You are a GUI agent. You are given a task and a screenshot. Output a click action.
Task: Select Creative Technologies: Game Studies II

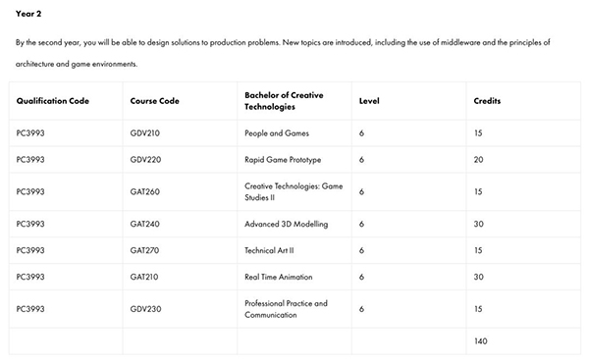(x=294, y=191)
